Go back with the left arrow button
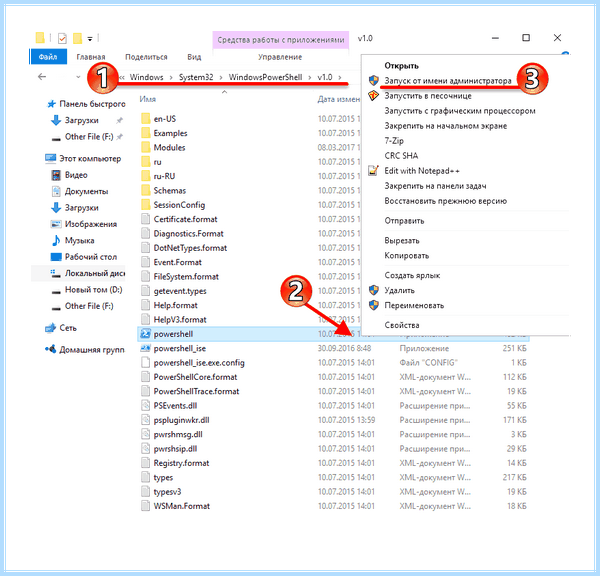 click(x=42, y=77)
